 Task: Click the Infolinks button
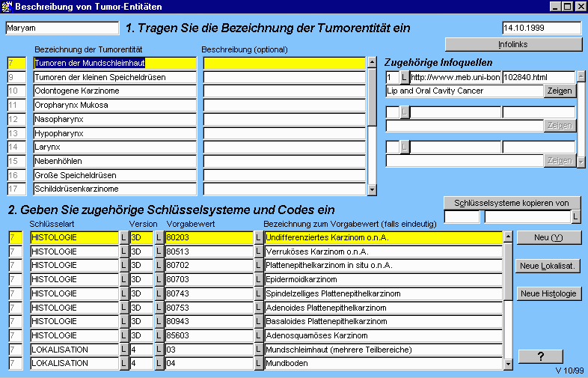[x=512, y=44]
